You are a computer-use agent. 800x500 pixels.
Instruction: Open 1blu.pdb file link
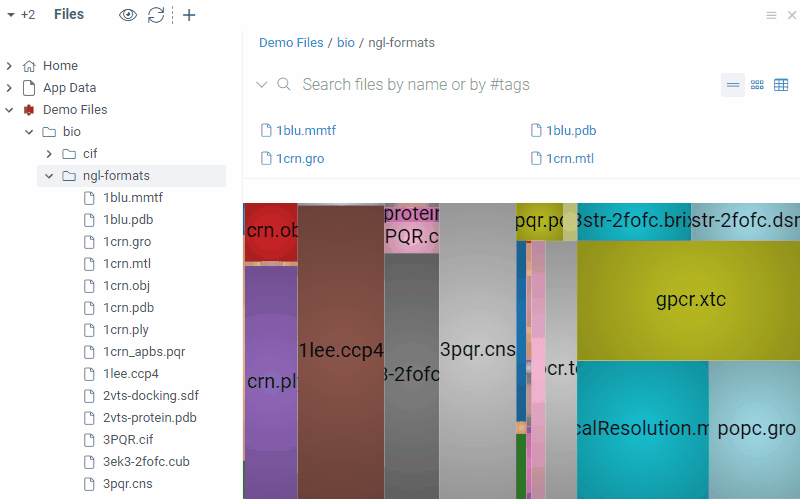coord(571,131)
